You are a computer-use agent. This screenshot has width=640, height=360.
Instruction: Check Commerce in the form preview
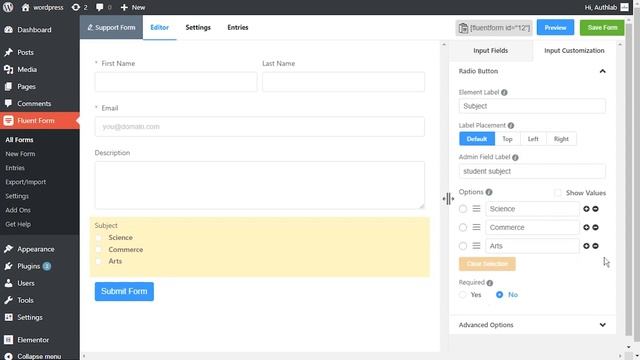[x=98, y=249]
